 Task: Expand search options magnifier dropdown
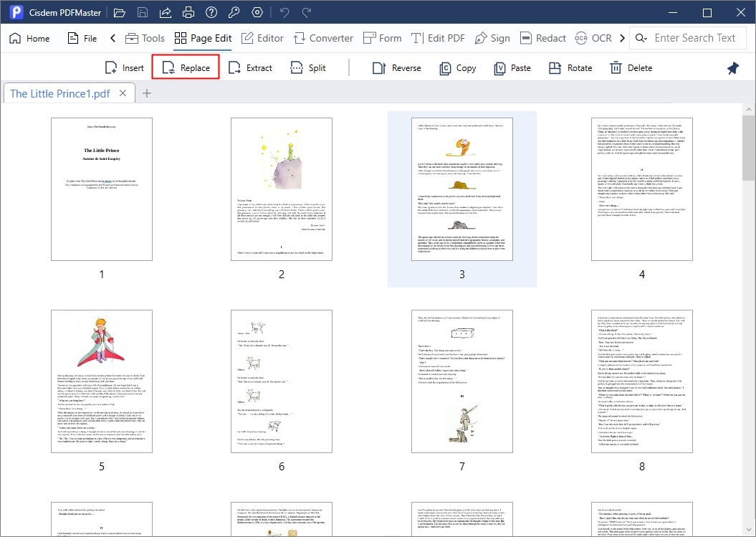641,38
